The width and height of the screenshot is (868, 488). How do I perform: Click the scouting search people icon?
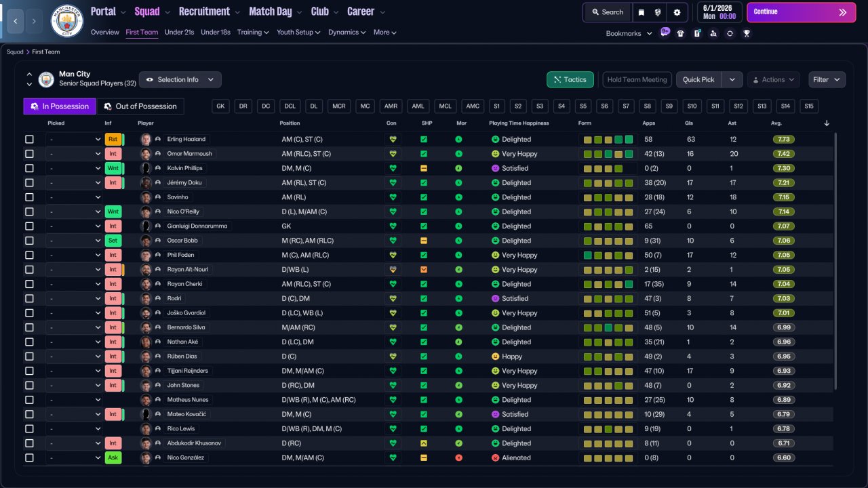[x=713, y=33]
